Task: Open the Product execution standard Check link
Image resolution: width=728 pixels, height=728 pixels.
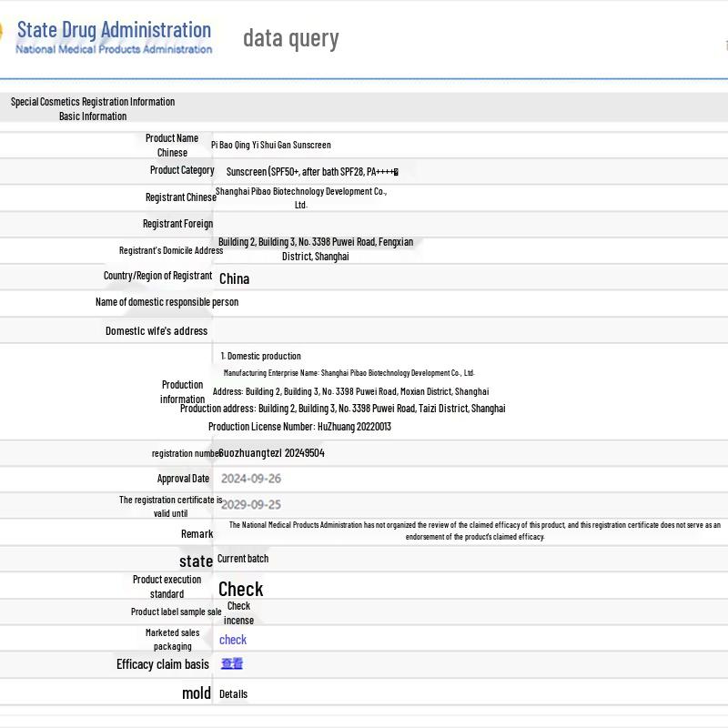Action: (240, 589)
